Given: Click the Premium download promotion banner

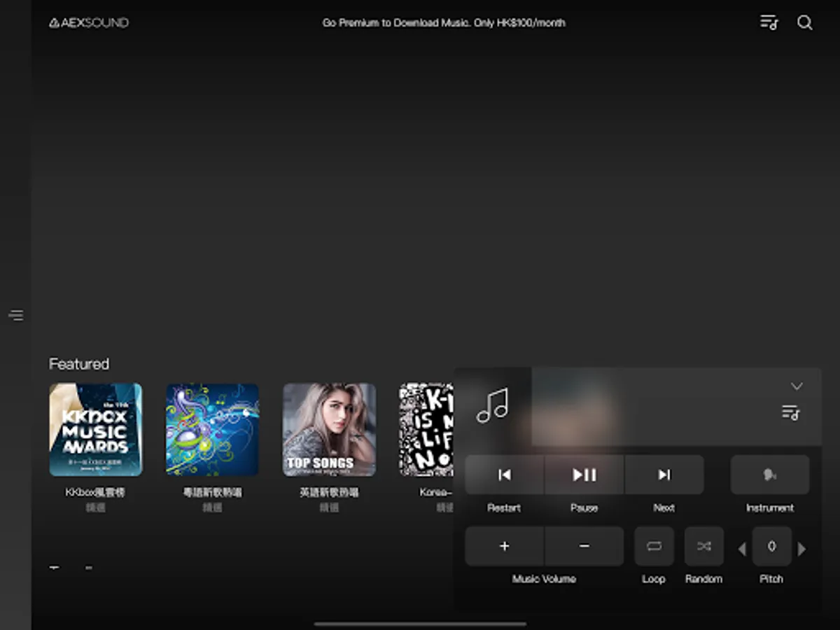Looking at the screenshot, I should click(x=444, y=22).
